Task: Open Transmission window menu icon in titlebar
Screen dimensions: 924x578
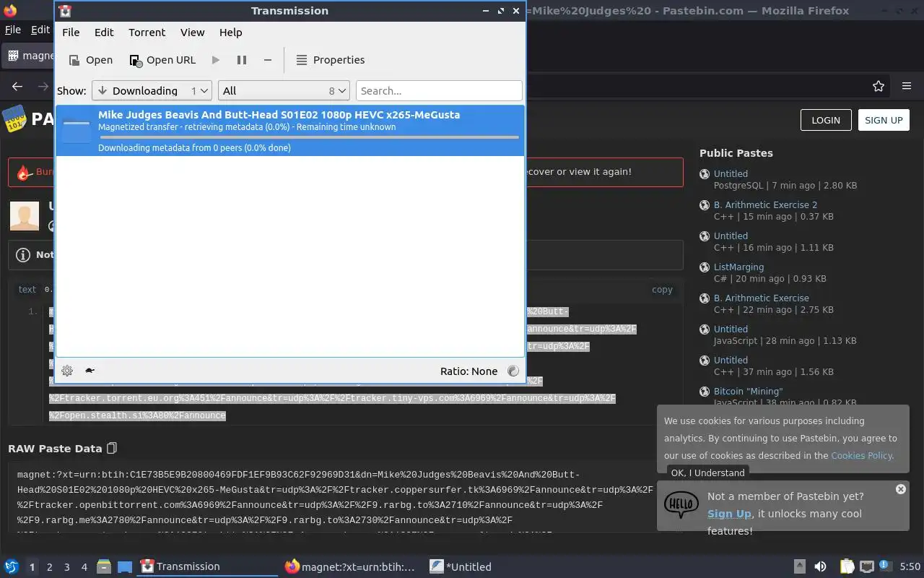Action: click(x=65, y=11)
